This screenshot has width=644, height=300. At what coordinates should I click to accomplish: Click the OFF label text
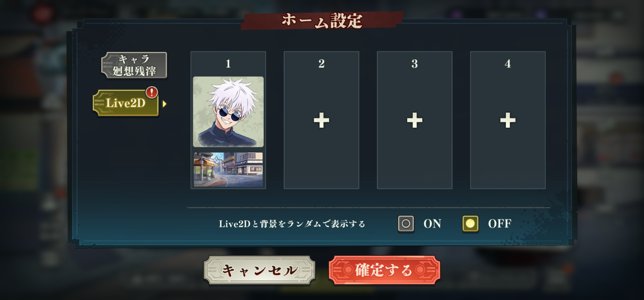pos(500,224)
